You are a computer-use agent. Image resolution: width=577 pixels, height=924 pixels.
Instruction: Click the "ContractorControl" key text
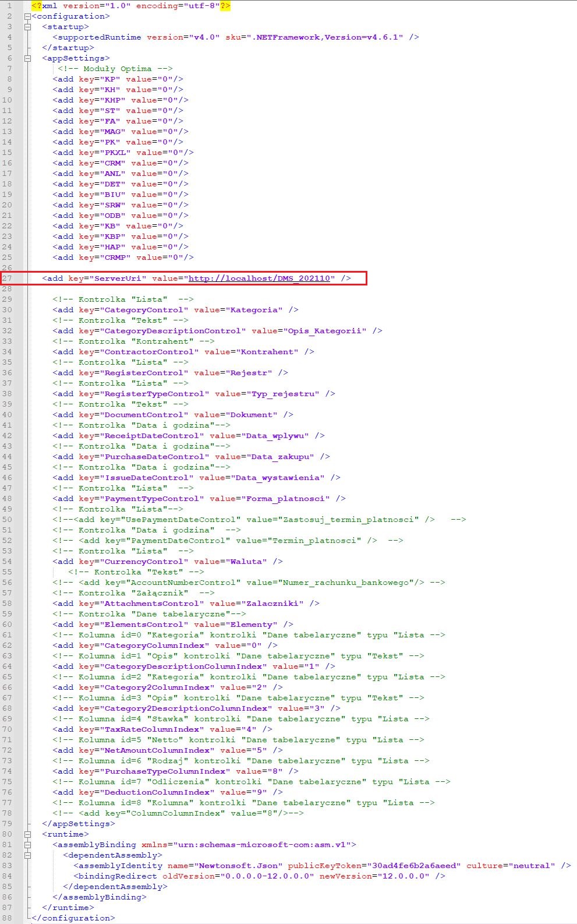click(150, 352)
